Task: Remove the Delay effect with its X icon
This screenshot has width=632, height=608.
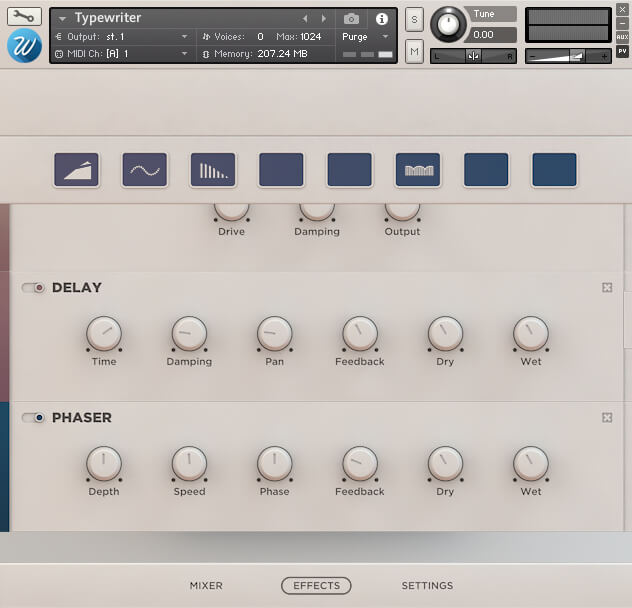Action: tap(607, 288)
